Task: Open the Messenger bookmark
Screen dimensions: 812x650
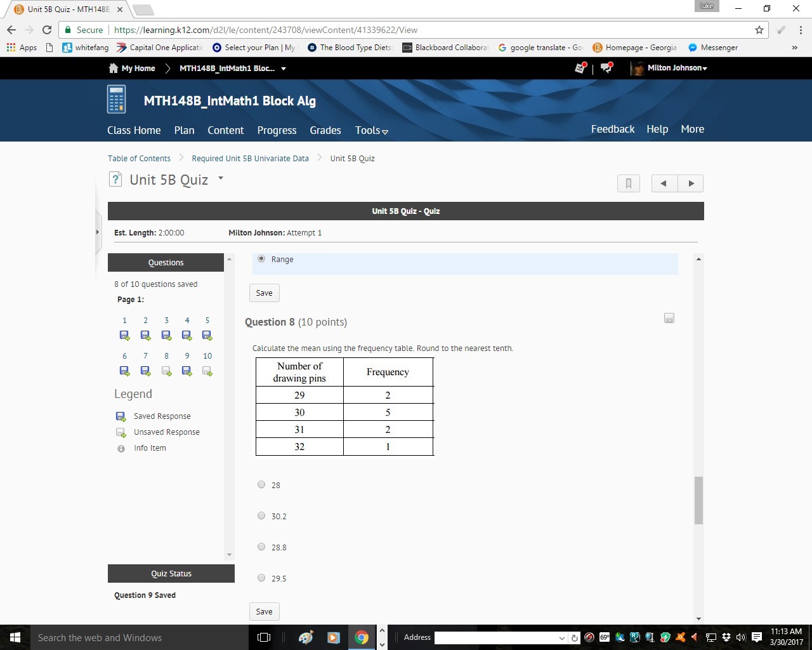Action: tap(713, 48)
